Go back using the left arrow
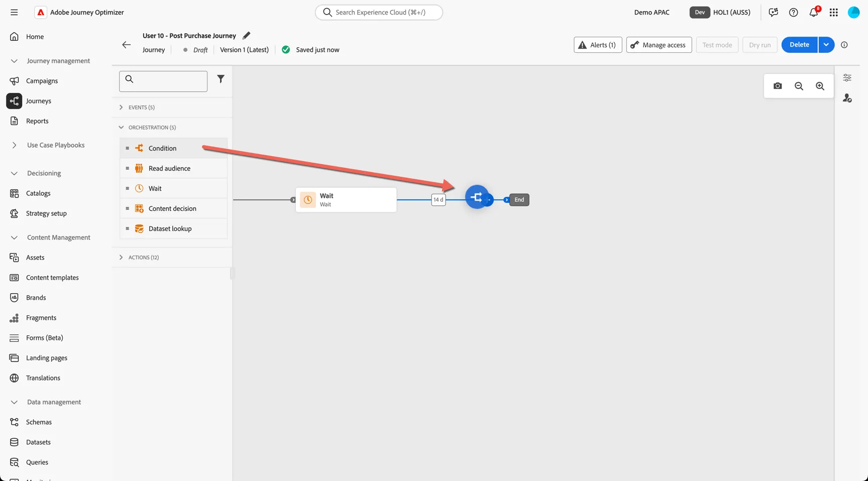 (x=127, y=45)
